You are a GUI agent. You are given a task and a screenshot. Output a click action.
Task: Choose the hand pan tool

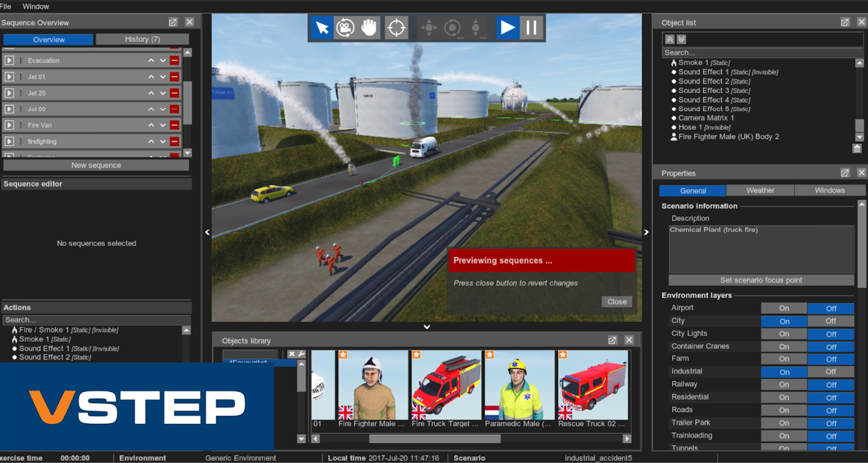point(369,28)
